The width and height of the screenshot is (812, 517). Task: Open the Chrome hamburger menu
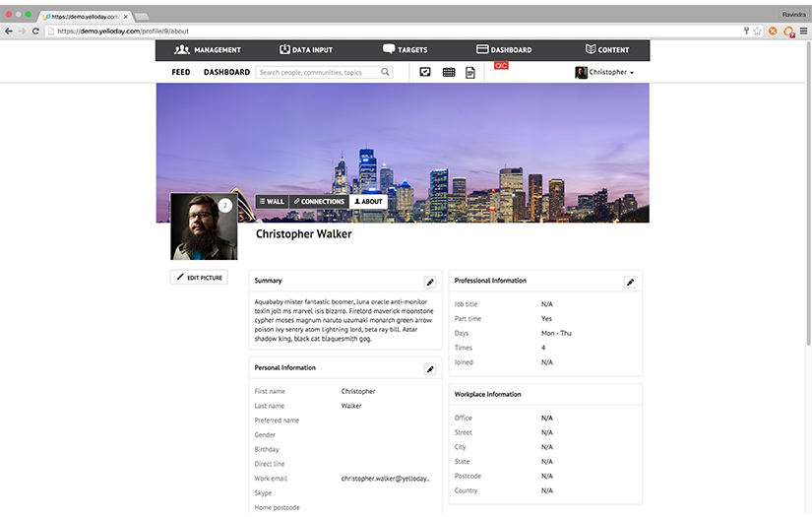pos(804,32)
